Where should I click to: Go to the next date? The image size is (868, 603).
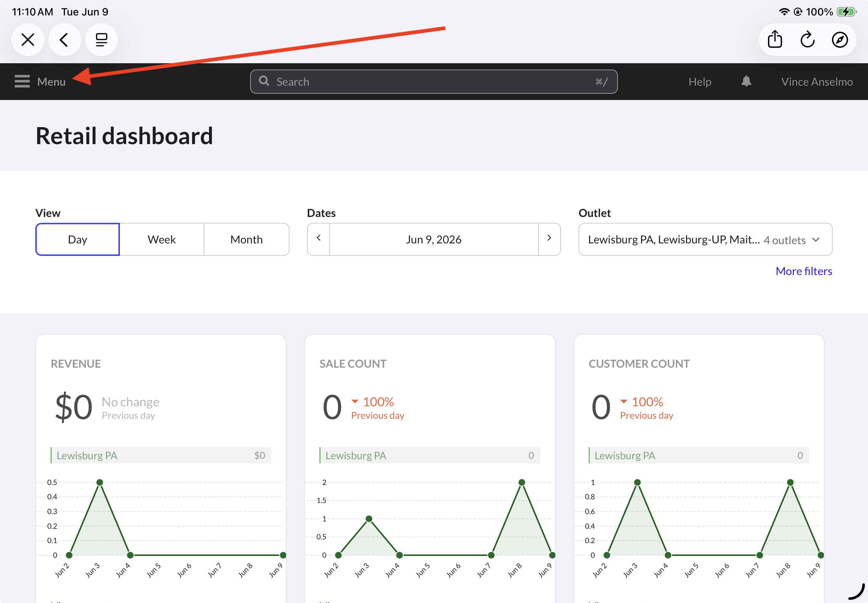pyautogui.click(x=549, y=239)
